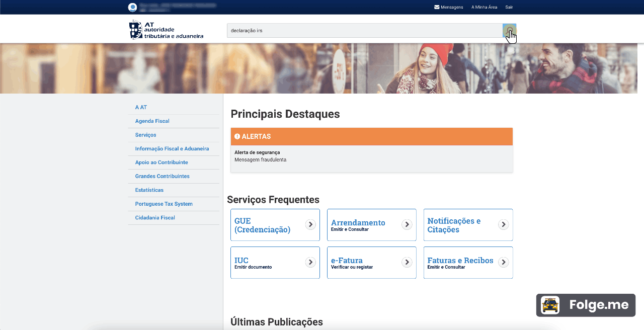Click the user profile avatar icon

132,7
